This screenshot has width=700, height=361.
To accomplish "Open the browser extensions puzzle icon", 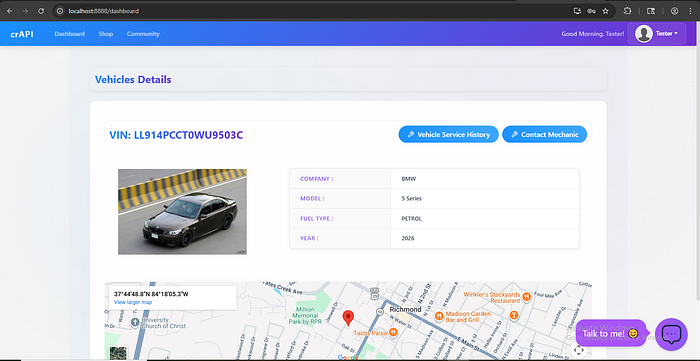I will (x=627, y=11).
